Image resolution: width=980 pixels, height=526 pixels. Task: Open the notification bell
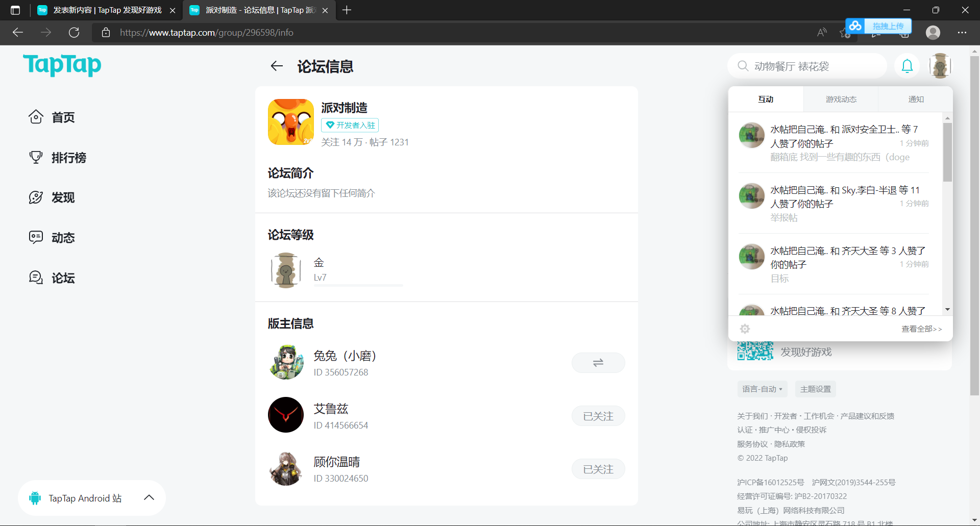(907, 66)
